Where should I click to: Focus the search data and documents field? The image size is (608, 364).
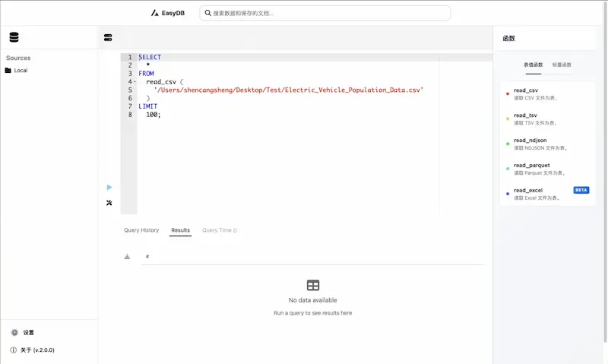(325, 13)
